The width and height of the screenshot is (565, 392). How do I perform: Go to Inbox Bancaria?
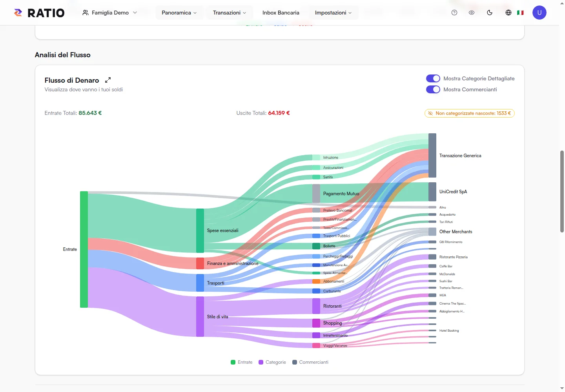pyautogui.click(x=281, y=13)
